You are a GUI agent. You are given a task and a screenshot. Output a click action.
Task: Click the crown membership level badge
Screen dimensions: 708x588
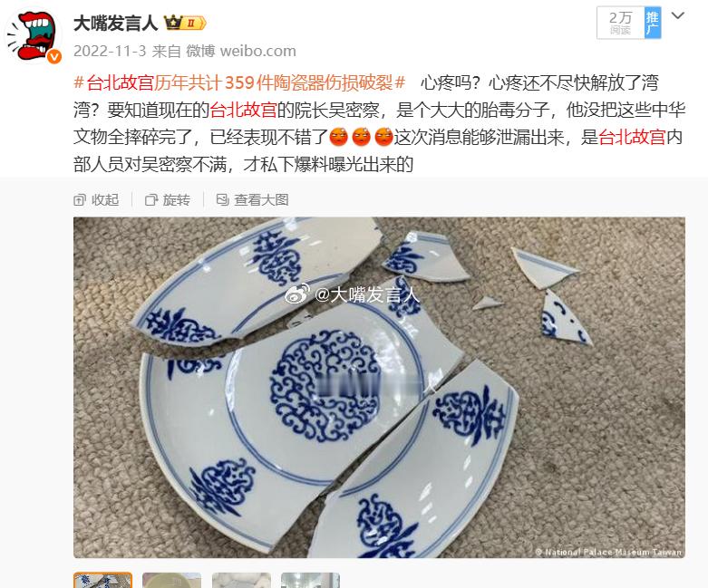[x=185, y=23]
